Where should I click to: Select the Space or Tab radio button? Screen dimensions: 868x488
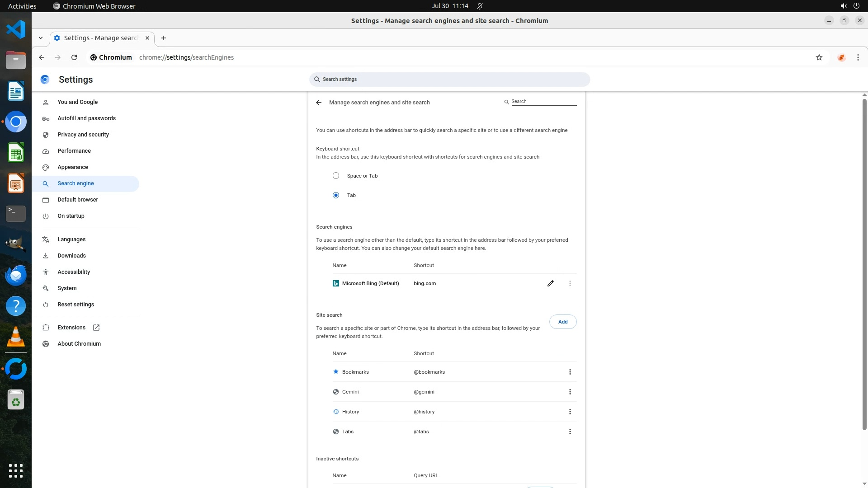pos(336,176)
